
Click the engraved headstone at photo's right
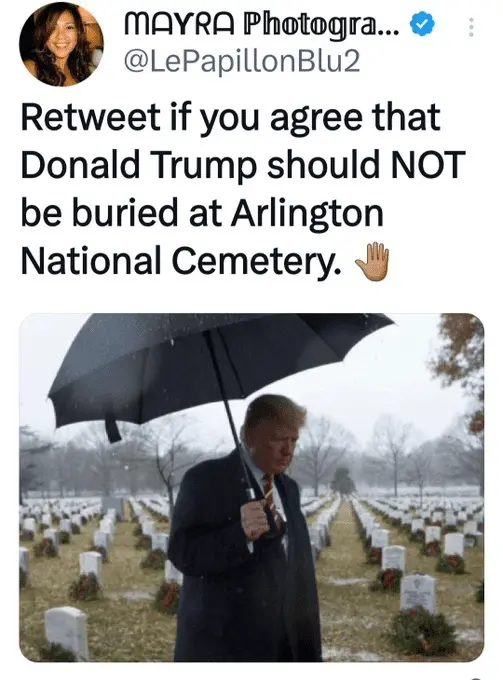click(418, 592)
